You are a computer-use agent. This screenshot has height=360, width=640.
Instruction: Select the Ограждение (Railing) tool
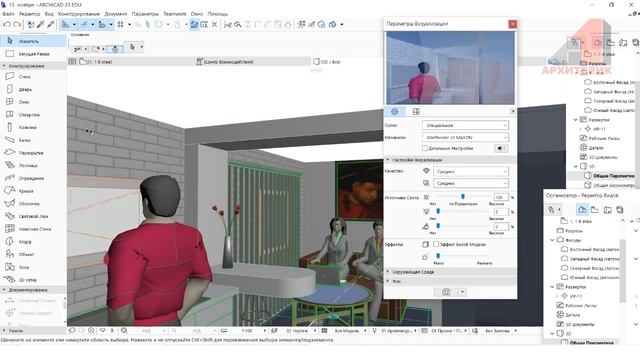point(33,178)
